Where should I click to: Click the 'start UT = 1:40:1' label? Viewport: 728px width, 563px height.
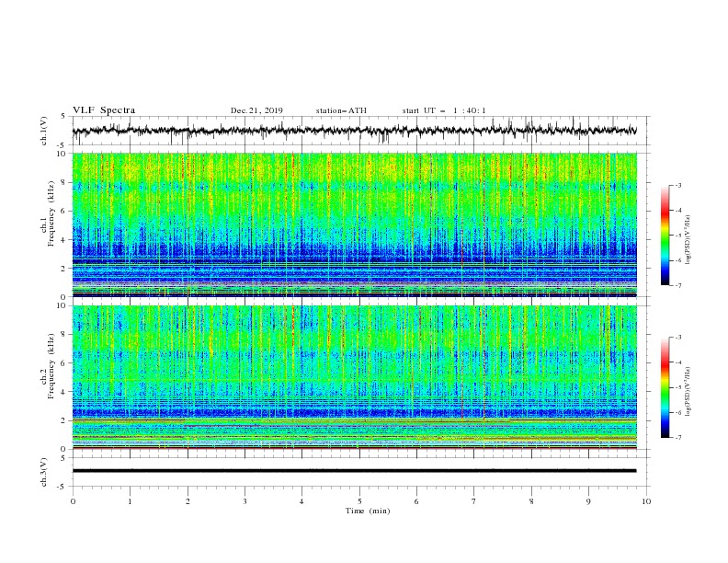pyautogui.click(x=444, y=110)
